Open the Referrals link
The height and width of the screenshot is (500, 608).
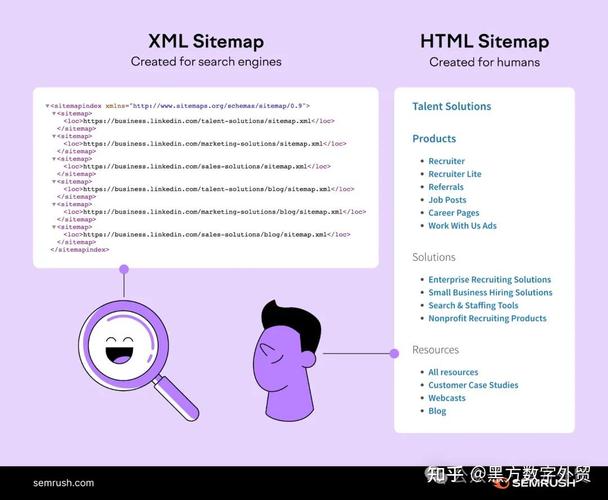pos(446,187)
